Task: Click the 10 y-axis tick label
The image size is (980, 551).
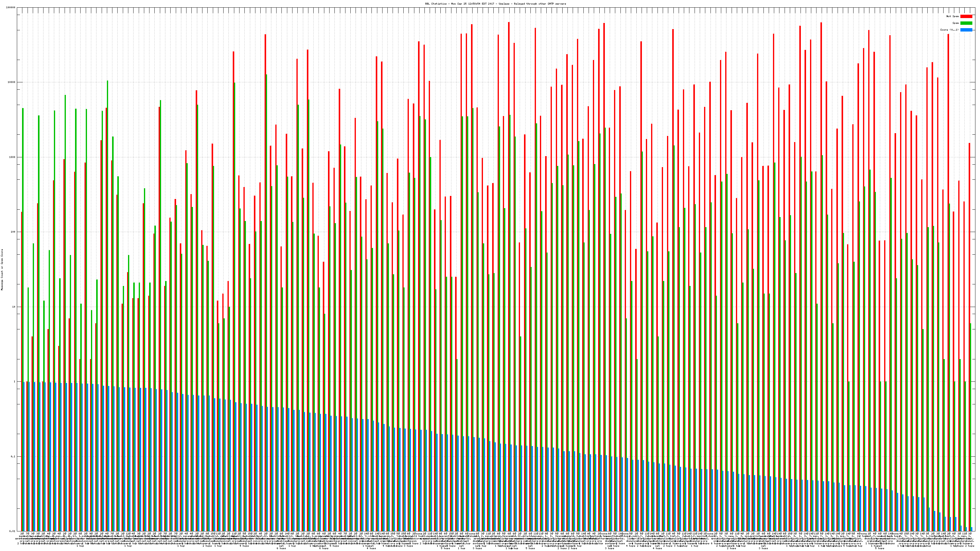Action: 14,307
